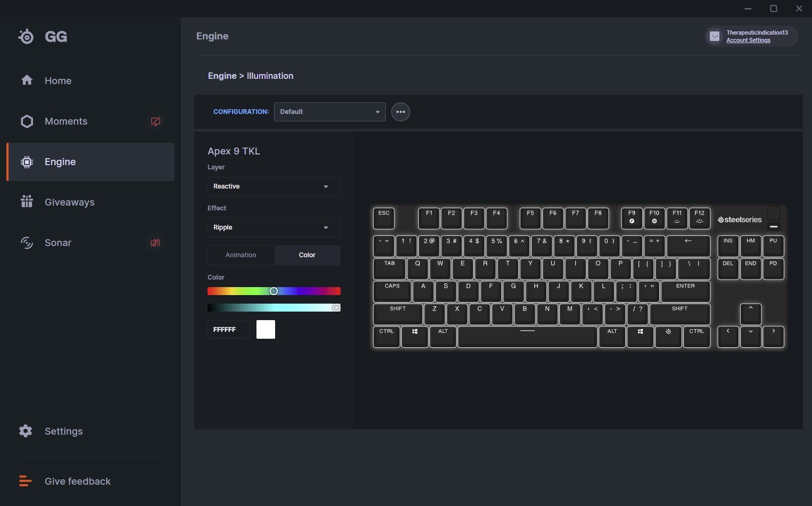Image resolution: width=812 pixels, height=506 pixels.
Task: Click the Giveaways gift icon
Action: (x=27, y=202)
